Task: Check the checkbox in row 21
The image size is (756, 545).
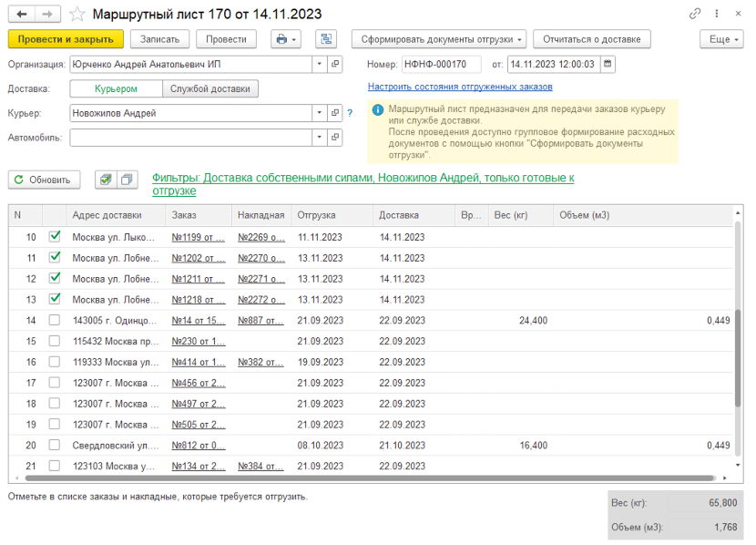Action: [x=55, y=466]
